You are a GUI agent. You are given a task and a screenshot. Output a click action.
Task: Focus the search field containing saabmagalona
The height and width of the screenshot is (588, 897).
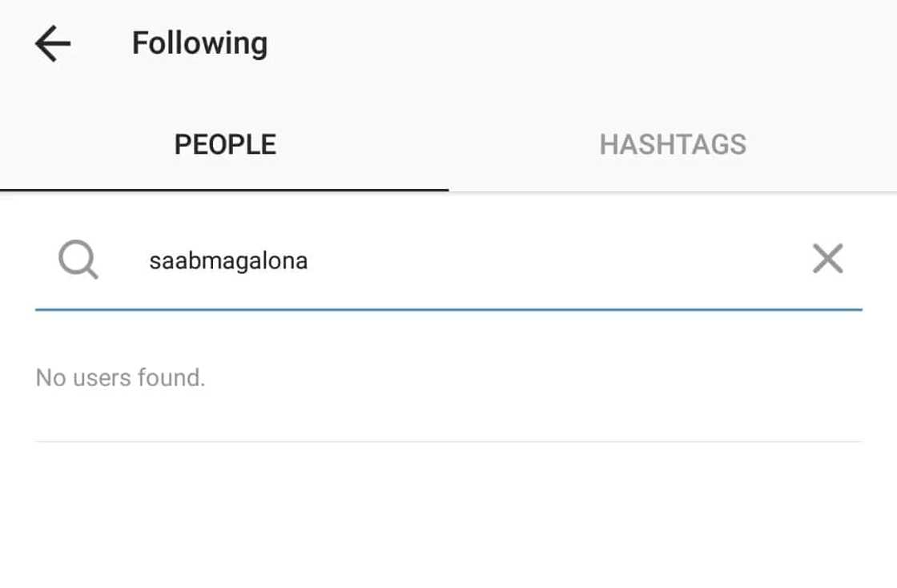point(448,261)
